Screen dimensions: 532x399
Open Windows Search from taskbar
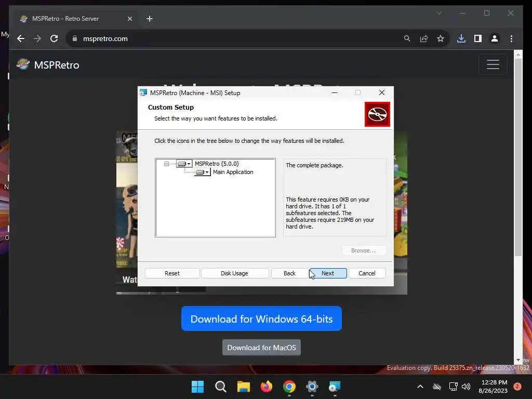[220, 387]
